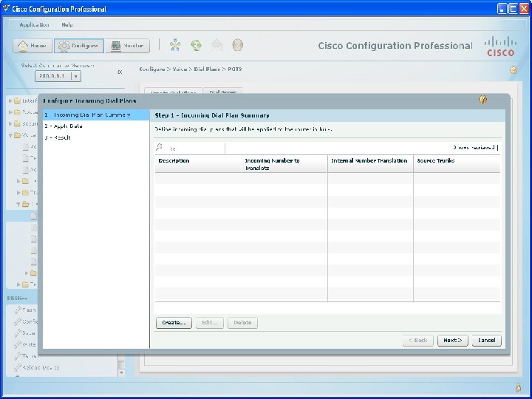Viewport: 532px width, 399px height.
Task: Click the Edit... button
Action: [x=209, y=323]
